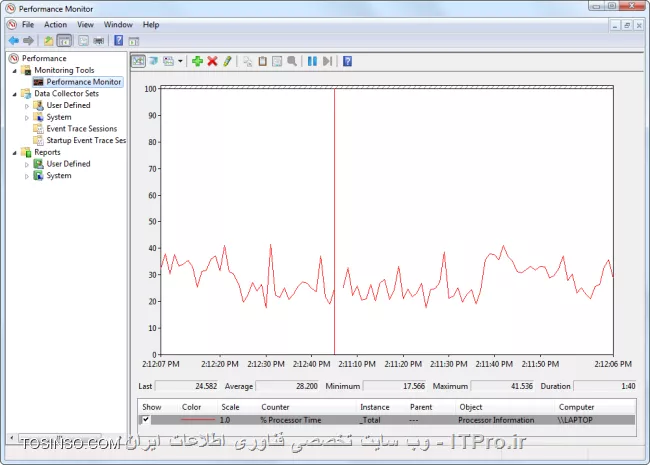Add a counter with the green plus icon

pyautogui.click(x=197, y=61)
